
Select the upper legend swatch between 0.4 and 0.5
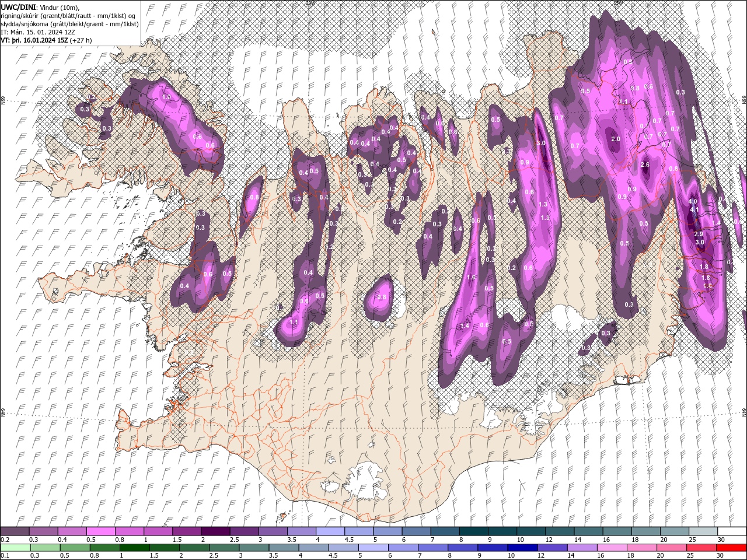pyautogui.click(x=72, y=531)
